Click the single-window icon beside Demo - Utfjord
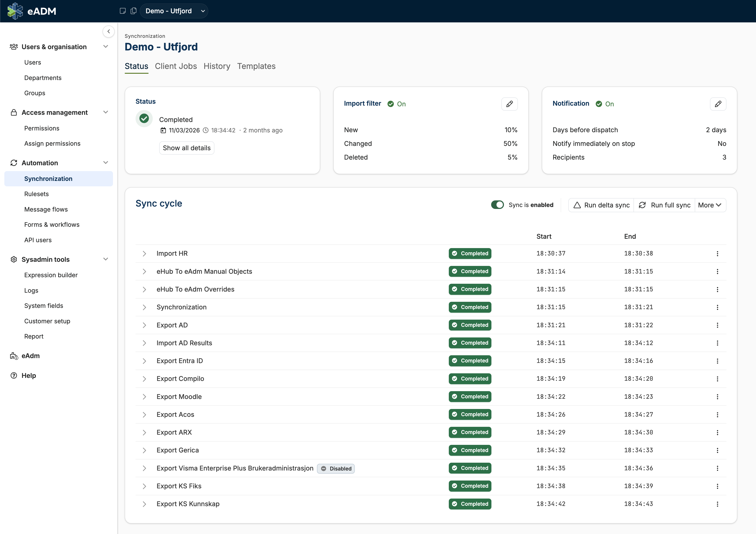Viewport: 756px width, 534px height. point(123,11)
